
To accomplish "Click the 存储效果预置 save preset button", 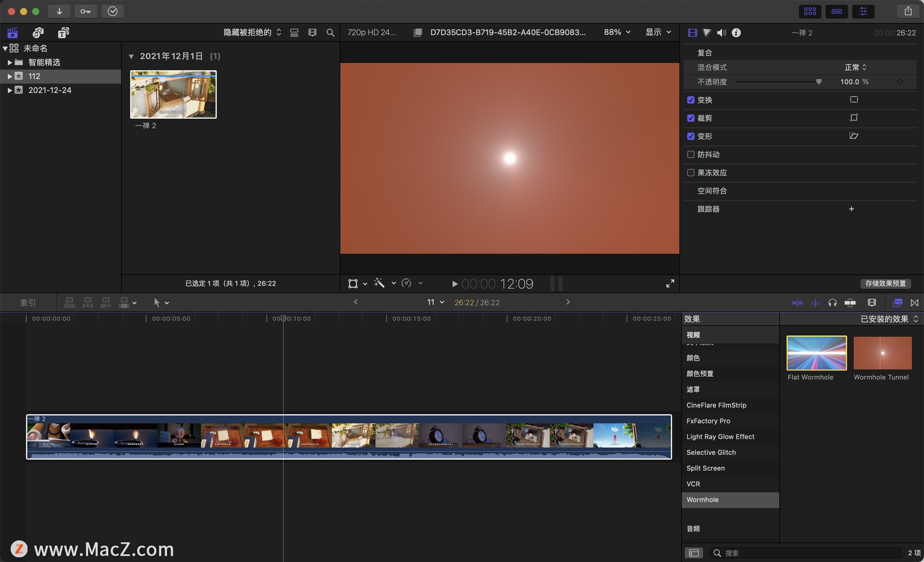I will [885, 283].
